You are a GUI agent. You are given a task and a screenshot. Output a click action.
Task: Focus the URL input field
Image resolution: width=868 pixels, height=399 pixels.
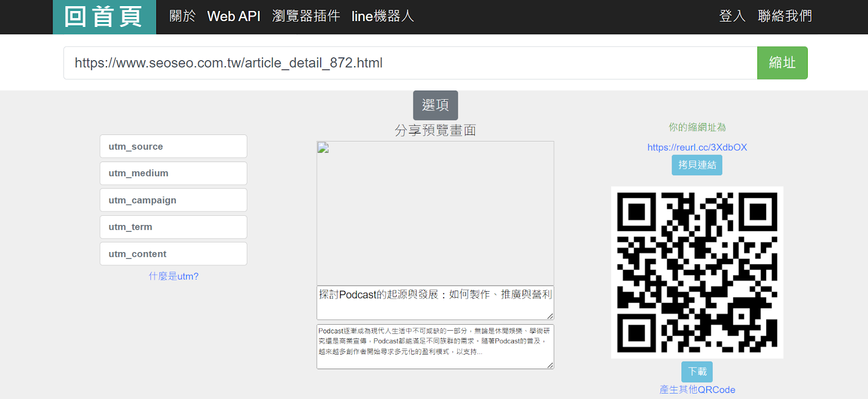(411, 63)
